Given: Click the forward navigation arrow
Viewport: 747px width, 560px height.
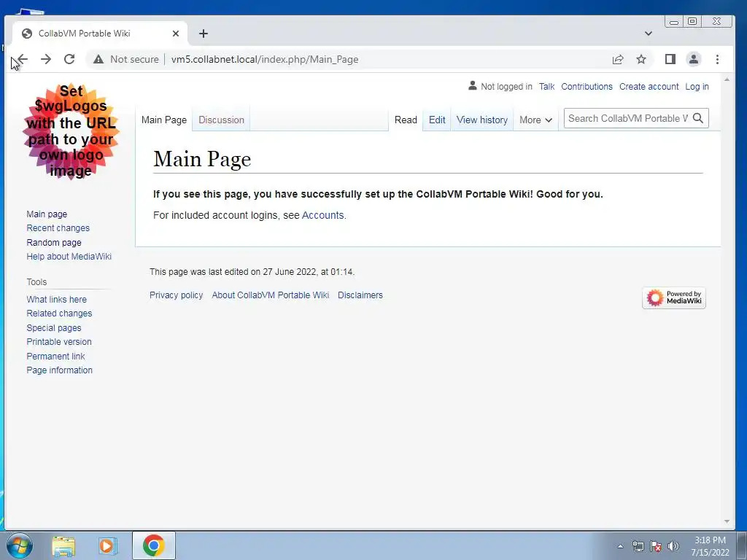Looking at the screenshot, I should [x=46, y=59].
